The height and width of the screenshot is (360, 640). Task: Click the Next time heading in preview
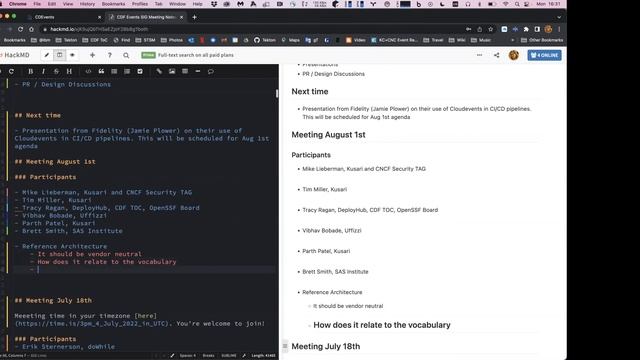click(x=310, y=91)
